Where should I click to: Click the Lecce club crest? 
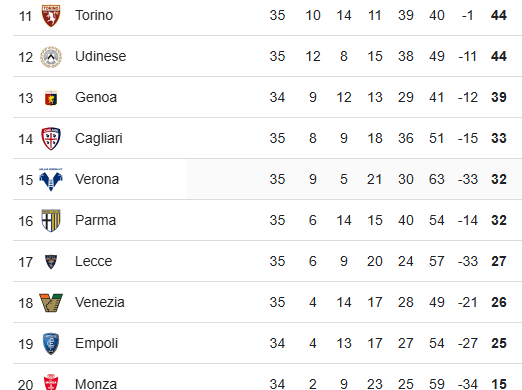point(51,262)
